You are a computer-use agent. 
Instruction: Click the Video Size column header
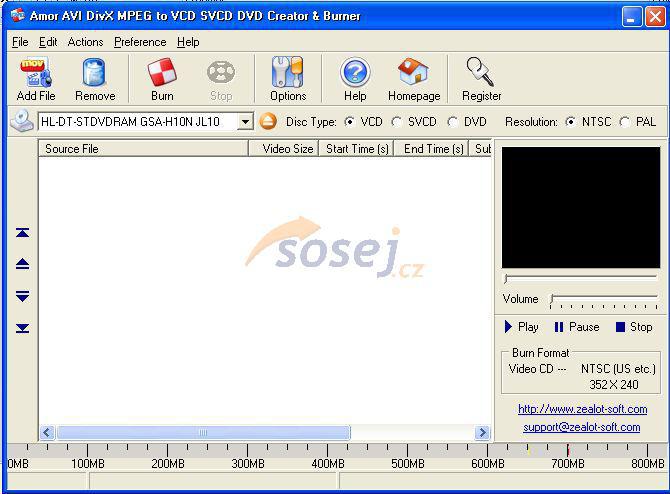click(284, 148)
